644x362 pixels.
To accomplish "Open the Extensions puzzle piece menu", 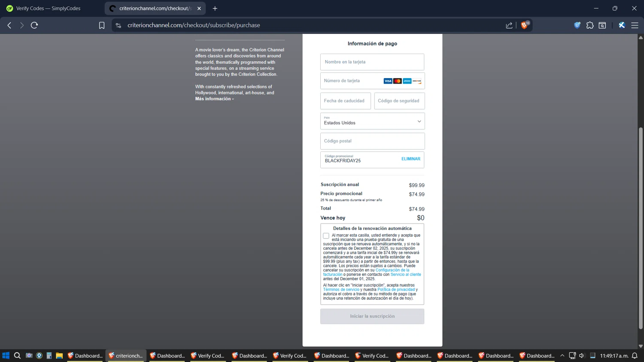I will click(590, 25).
